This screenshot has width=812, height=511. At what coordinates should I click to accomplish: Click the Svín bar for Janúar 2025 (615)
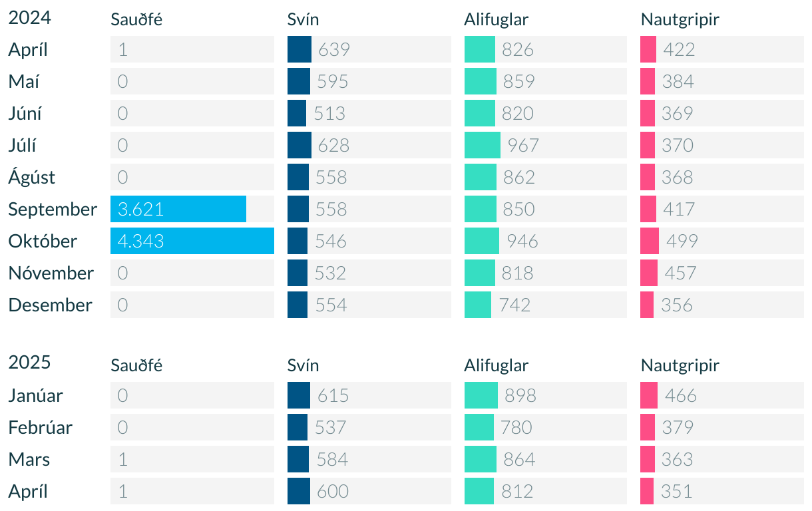pos(299,395)
